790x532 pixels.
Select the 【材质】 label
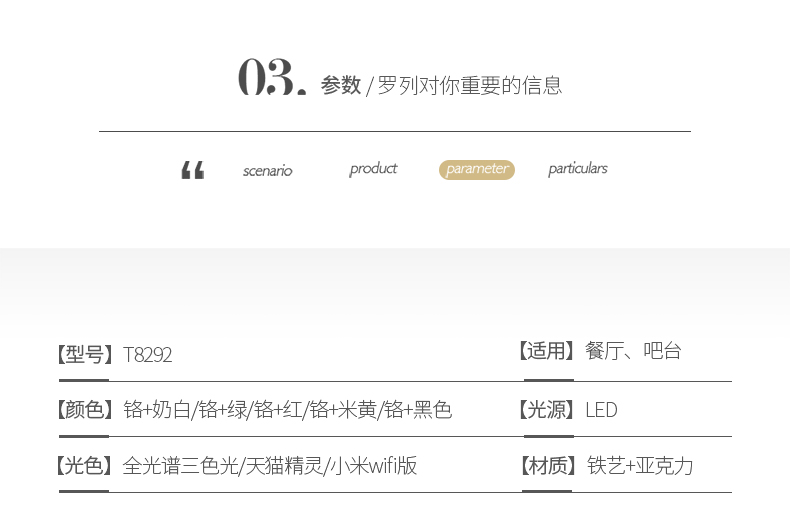(x=548, y=466)
